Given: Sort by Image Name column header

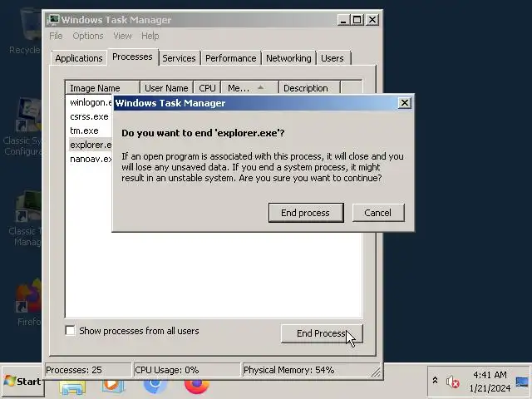Looking at the screenshot, I should [102, 88].
